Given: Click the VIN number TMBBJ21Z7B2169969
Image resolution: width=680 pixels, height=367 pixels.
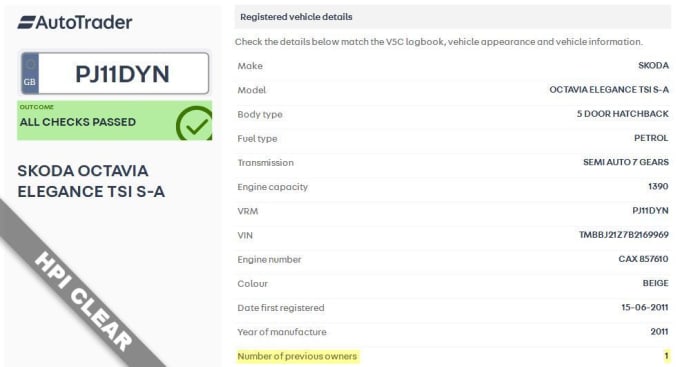Looking at the screenshot, I should 624,235.
